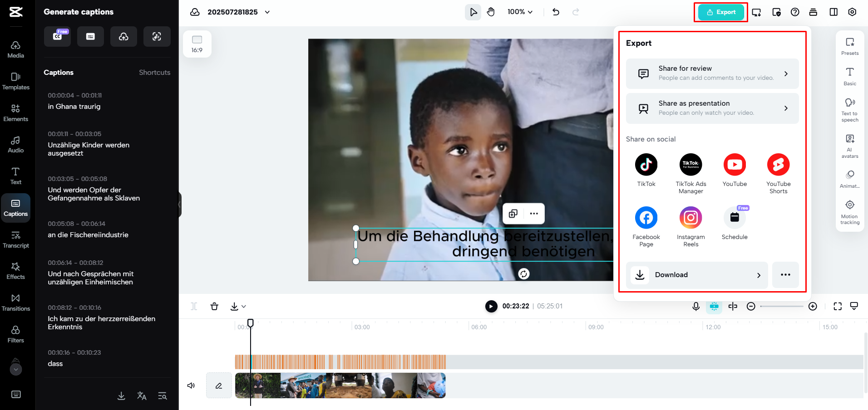Open the Transcript panel
The image size is (868, 410).
click(x=15, y=239)
